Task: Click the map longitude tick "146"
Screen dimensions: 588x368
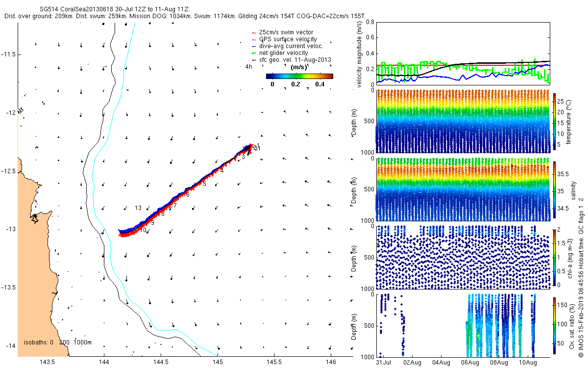Action: [x=331, y=362]
